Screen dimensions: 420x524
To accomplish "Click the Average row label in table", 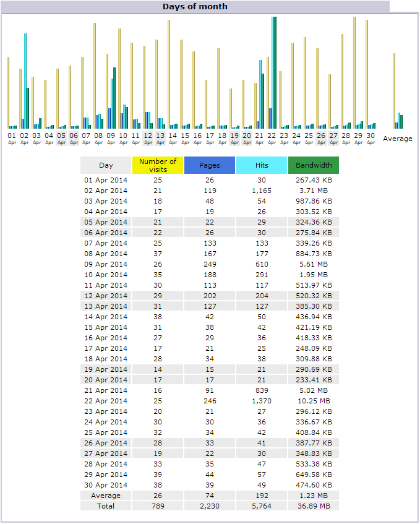I will tap(106, 496).
